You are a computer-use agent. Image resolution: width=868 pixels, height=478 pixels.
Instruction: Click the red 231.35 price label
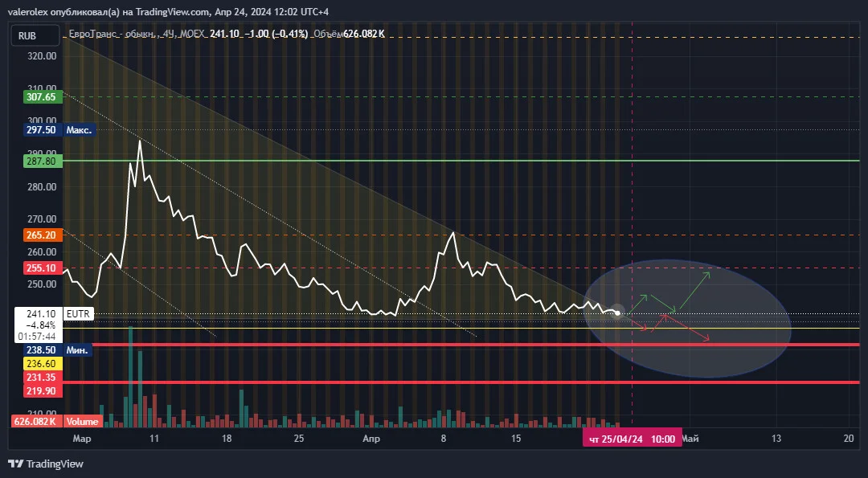tap(42, 378)
